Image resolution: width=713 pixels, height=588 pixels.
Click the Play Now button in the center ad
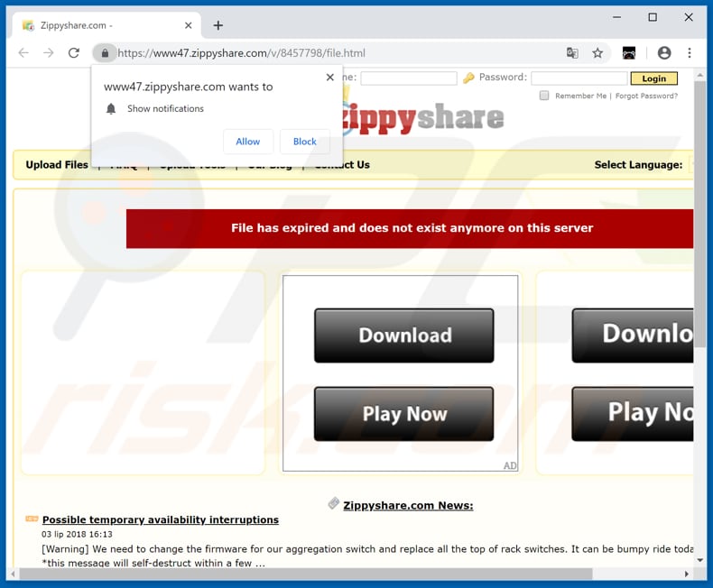pos(403,414)
